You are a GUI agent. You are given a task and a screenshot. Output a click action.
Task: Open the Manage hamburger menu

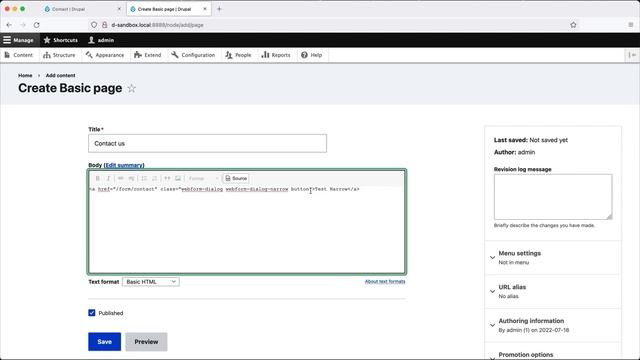click(x=18, y=40)
